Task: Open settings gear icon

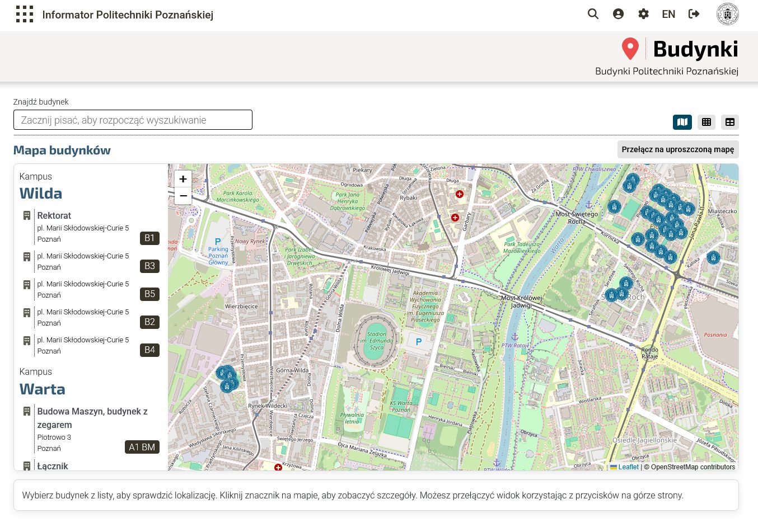Action: click(643, 14)
